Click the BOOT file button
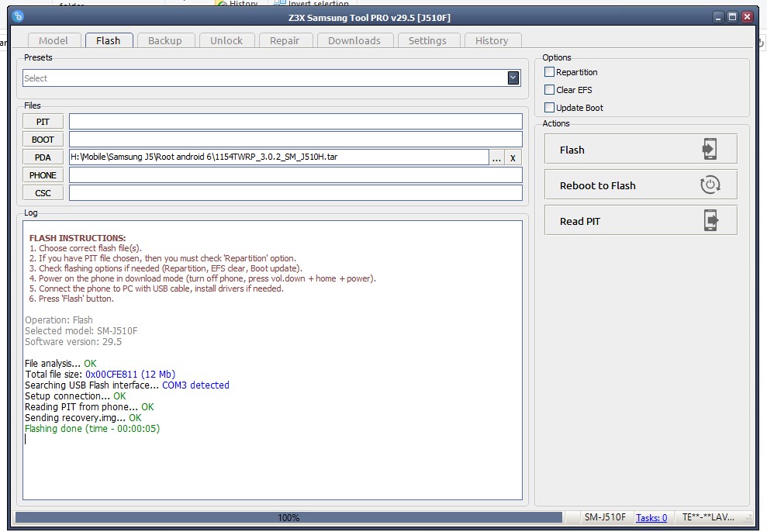The height and width of the screenshot is (532, 767). tap(43, 140)
